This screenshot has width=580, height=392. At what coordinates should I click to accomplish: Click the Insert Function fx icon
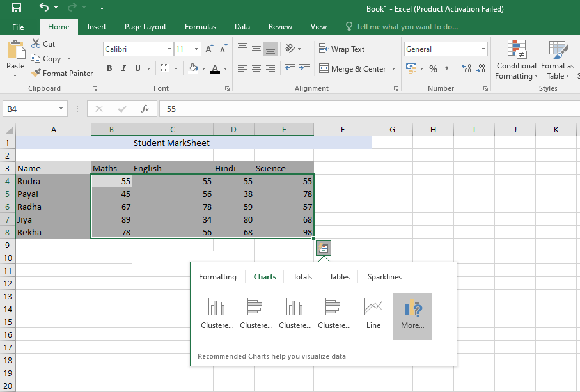point(145,109)
